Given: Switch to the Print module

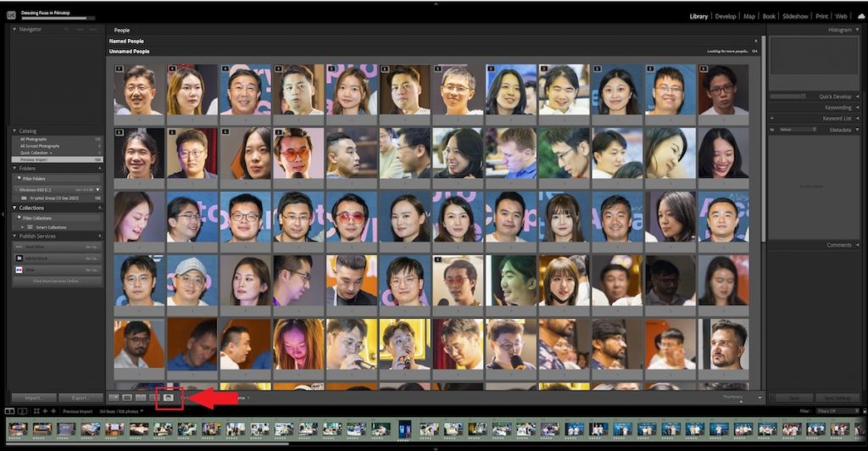Looking at the screenshot, I should coord(822,17).
